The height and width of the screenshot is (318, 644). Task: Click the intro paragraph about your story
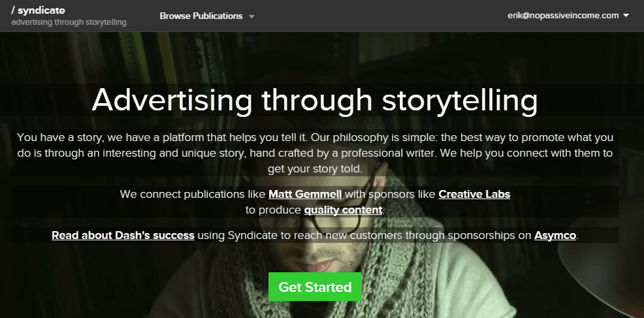[x=315, y=153]
